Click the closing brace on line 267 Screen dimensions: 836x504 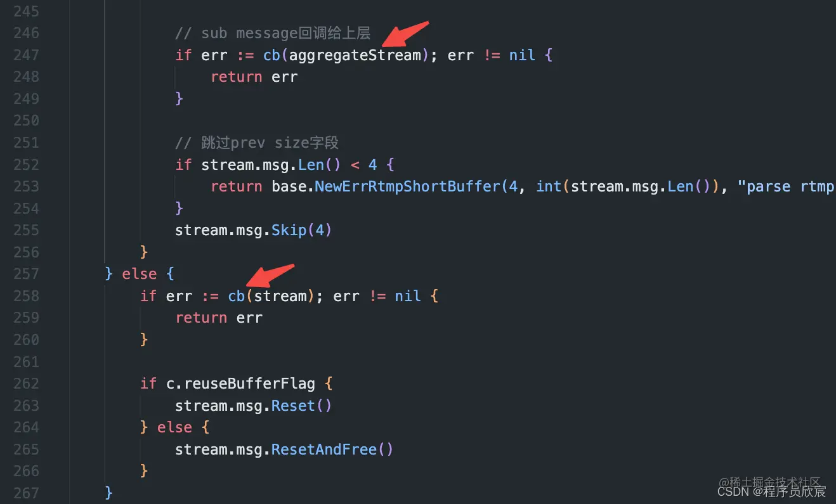(109, 493)
